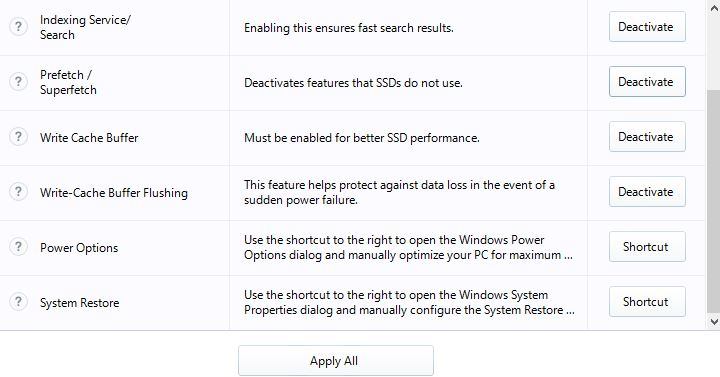The width and height of the screenshot is (720, 377).
Task: Click the help icon beside Prefetch / Superfetch
Action: (18, 82)
